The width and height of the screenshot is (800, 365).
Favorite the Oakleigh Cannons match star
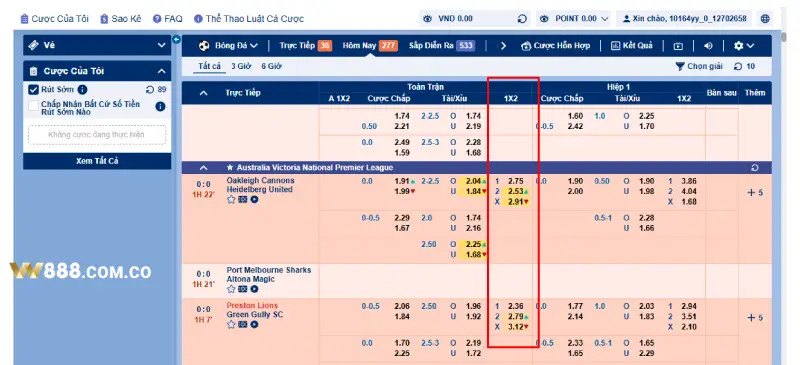pos(231,199)
